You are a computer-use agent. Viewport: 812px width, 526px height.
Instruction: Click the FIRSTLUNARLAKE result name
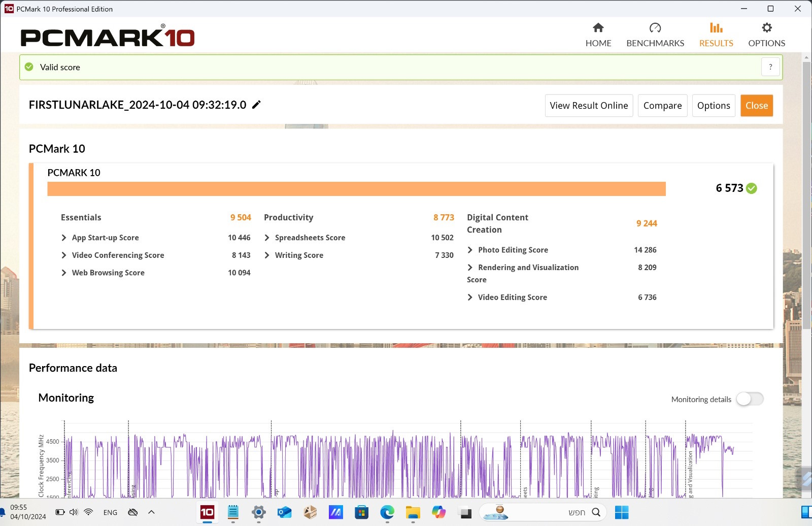(138, 105)
